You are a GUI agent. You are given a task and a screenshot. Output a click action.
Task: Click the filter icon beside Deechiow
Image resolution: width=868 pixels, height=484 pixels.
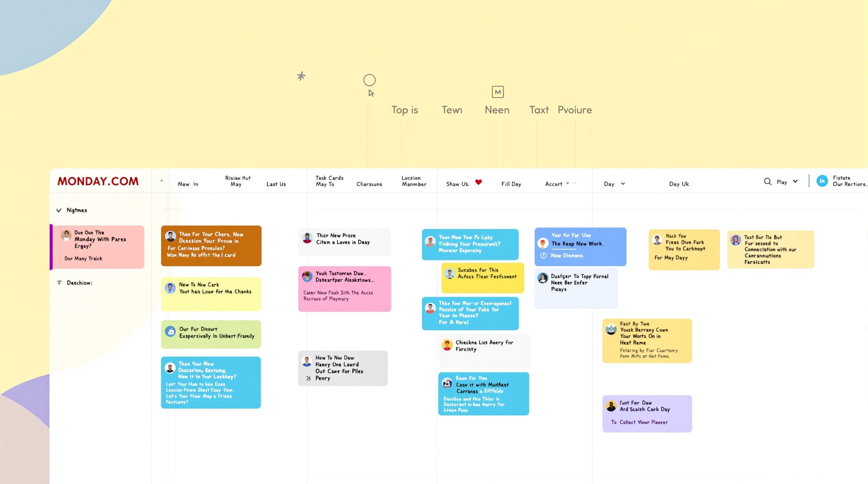[x=59, y=283]
